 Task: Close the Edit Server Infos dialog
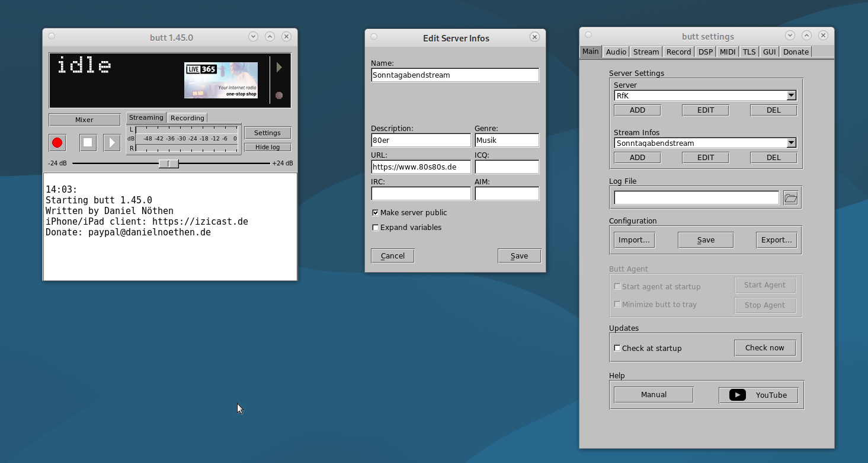(534, 37)
